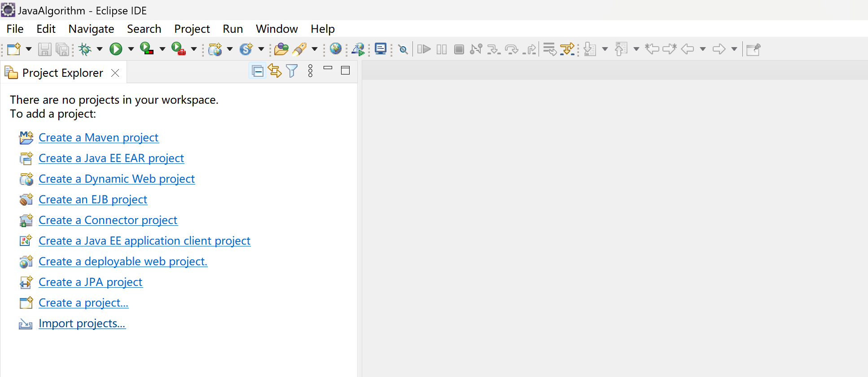The width and height of the screenshot is (868, 377).
Task: Open dropdown beside Next Annotation icon
Action: (x=605, y=49)
